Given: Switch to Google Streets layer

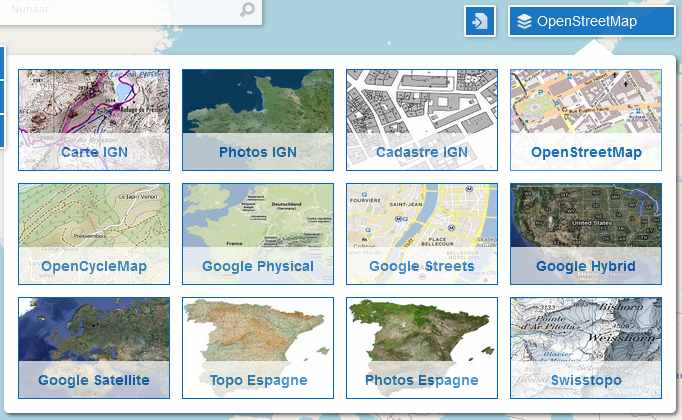Looking at the screenshot, I should click(x=422, y=234).
